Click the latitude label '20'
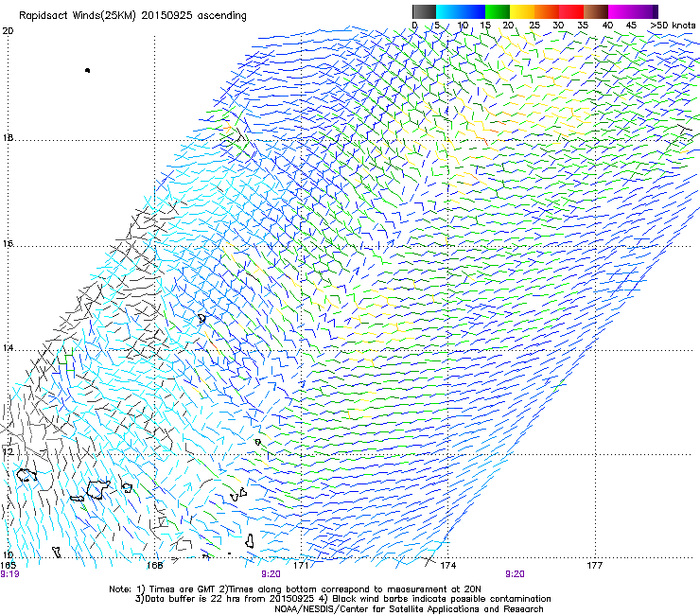 [x=8, y=31]
